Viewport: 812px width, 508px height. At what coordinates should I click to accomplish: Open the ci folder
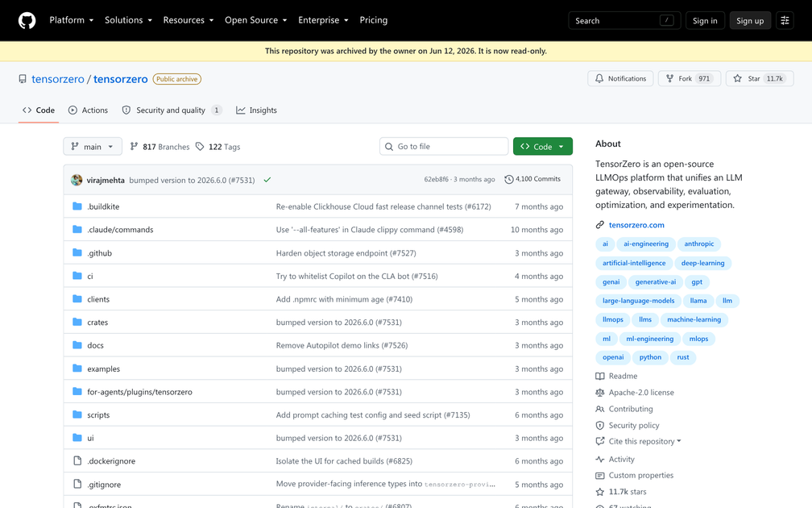click(x=90, y=277)
